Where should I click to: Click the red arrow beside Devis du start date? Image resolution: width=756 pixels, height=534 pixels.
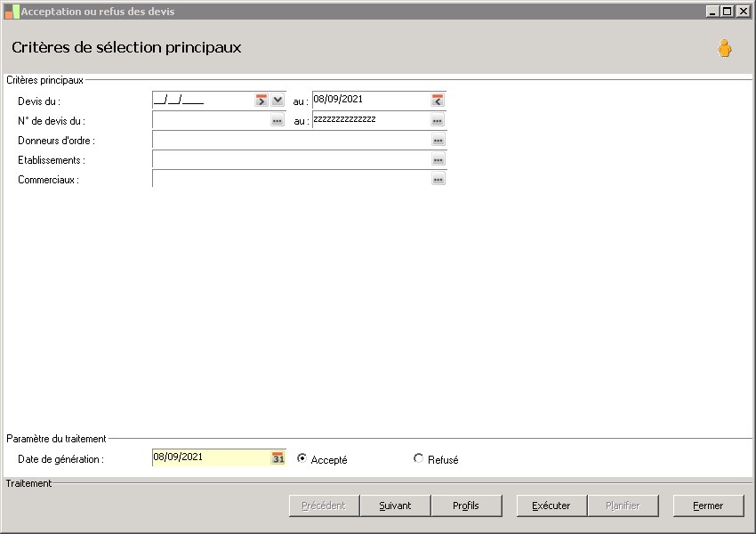pyautogui.click(x=261, y=101)
